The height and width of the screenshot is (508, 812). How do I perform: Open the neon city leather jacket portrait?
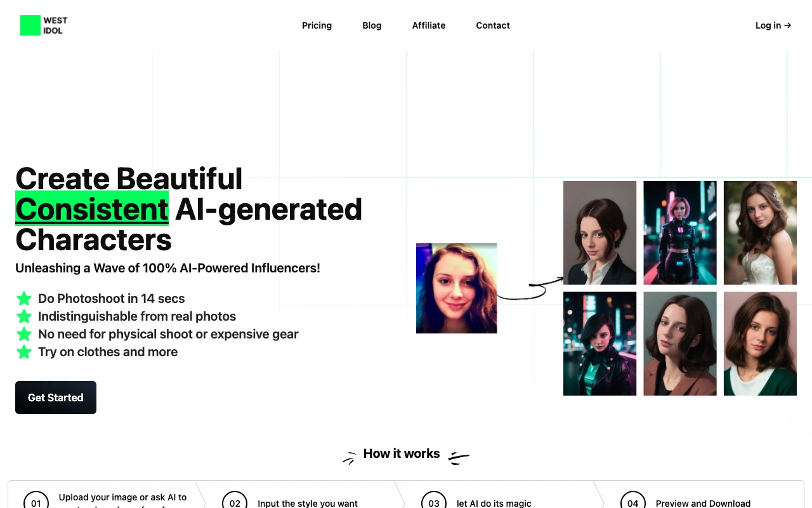(x=599, y=344)
